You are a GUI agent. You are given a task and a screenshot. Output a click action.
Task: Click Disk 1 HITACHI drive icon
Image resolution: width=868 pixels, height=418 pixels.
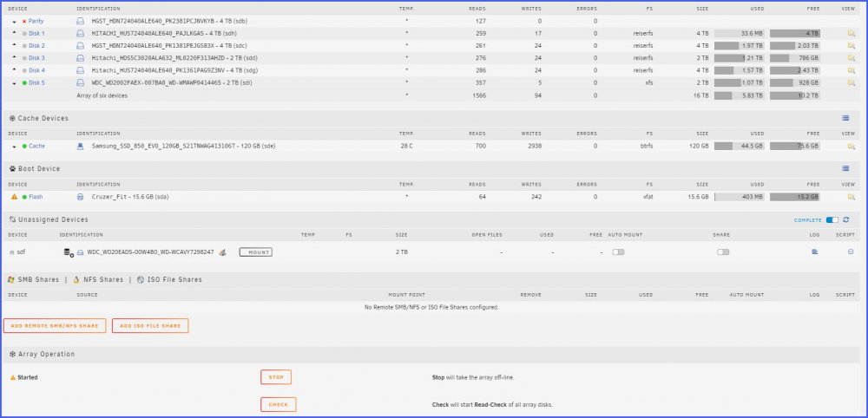pyautogui.click(x=80, y=33)
